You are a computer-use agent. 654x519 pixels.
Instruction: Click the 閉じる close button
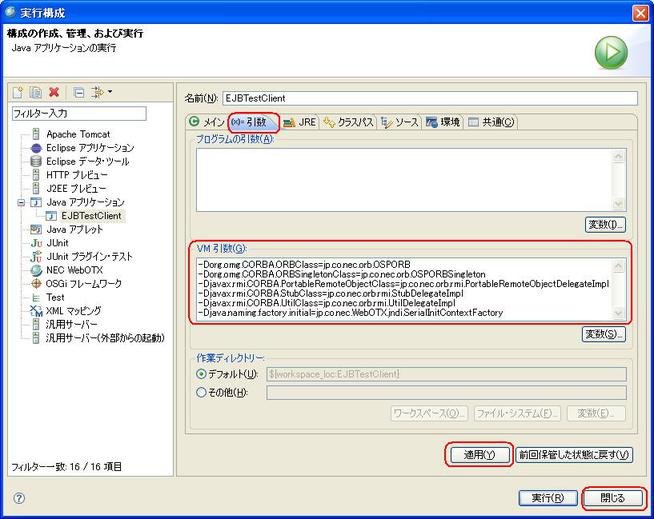(612, 498)
